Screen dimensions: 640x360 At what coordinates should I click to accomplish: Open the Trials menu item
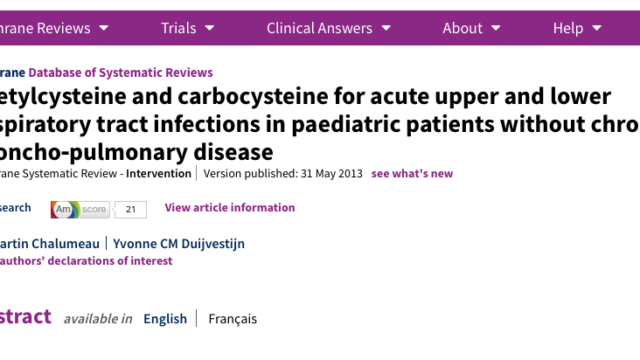click(178, 28)
